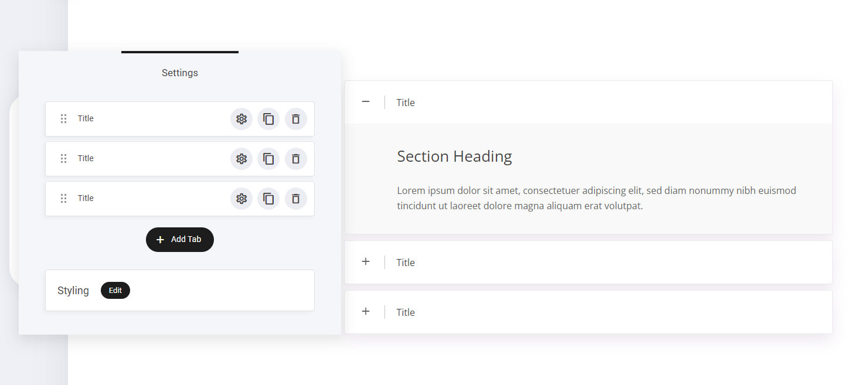Open settings gear for second Title tab
Screen dimensions: 868x385
(x=241, y=159)
